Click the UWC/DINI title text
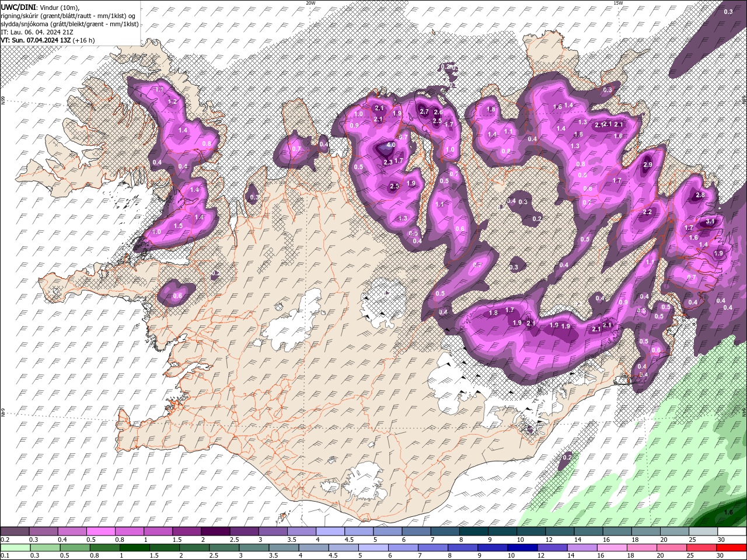The width and height of the screenshot is (747, 560). coord(19,6)
